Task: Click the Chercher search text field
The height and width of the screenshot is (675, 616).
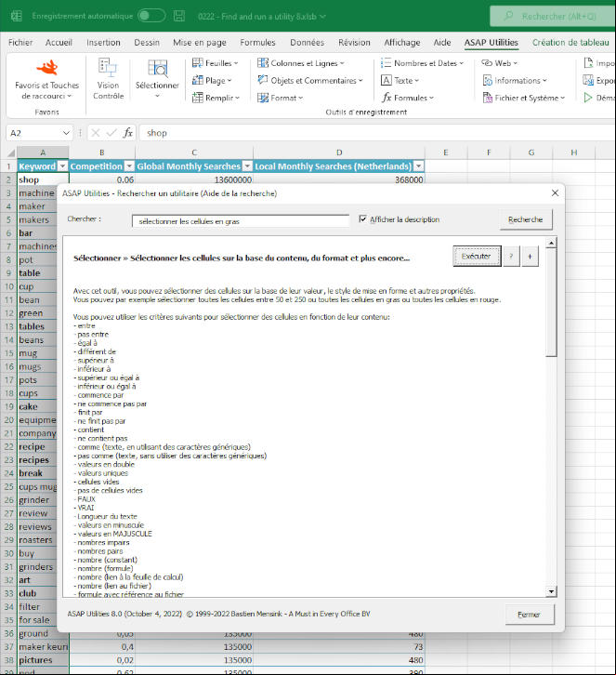Action: pos(241,221)
